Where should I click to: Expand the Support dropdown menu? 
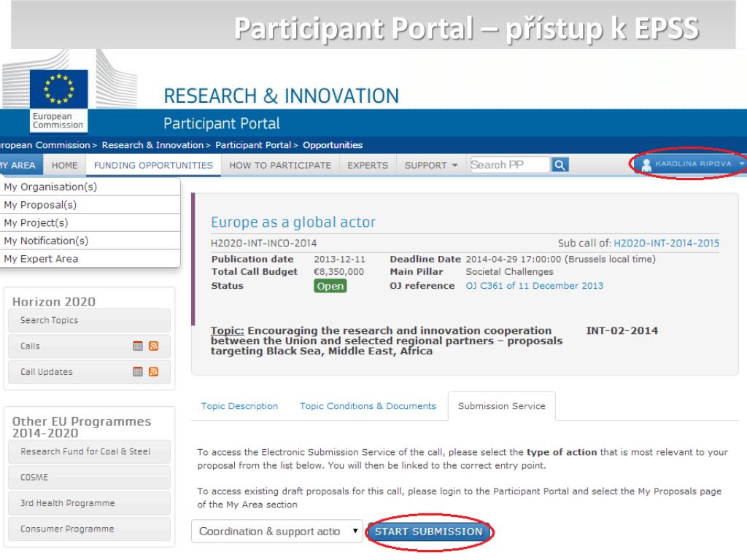431,166
